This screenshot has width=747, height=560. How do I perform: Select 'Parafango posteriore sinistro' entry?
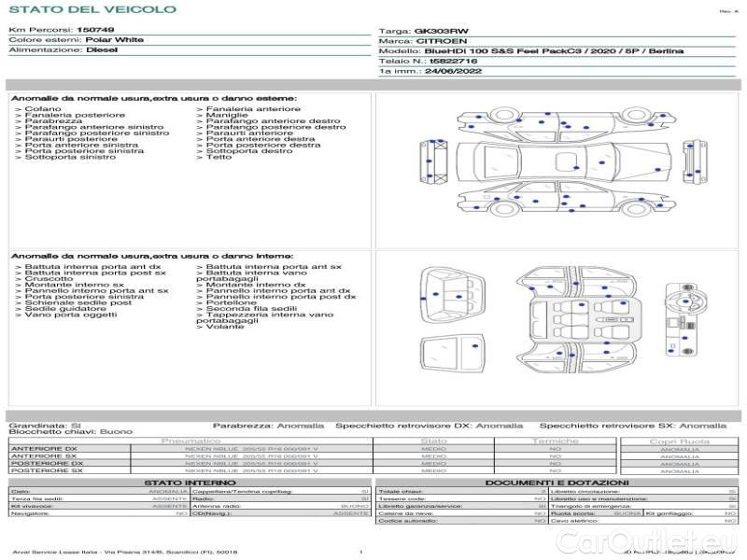click(x=97, y=133)
